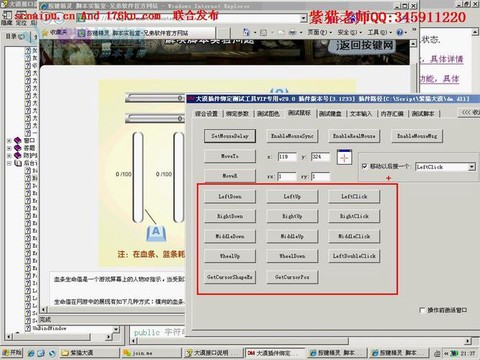Click the EnableMouseSync button

292,136
